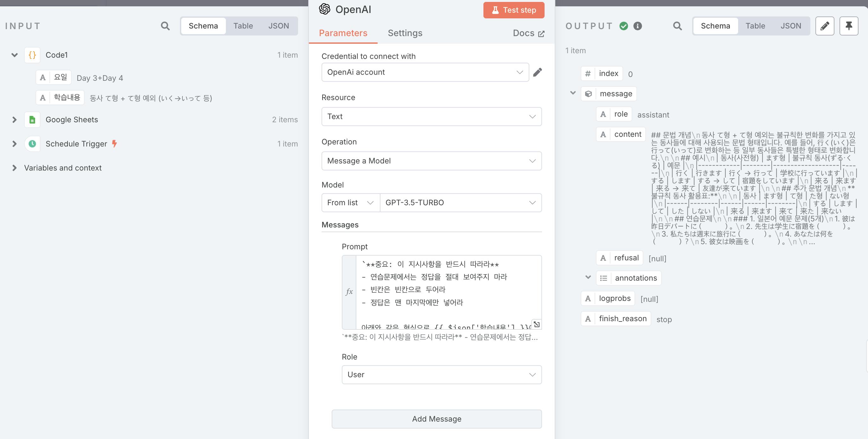Image resolution: width=868 pixels, height=439 pixels.
Task: Select Table view in OUTPUT panel
Action: click(755, 26)
